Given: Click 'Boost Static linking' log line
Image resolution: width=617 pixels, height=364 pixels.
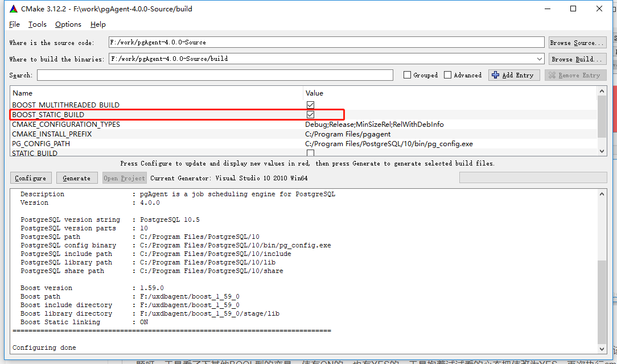Looking at the screenshot, I should (x=84, y=322).
